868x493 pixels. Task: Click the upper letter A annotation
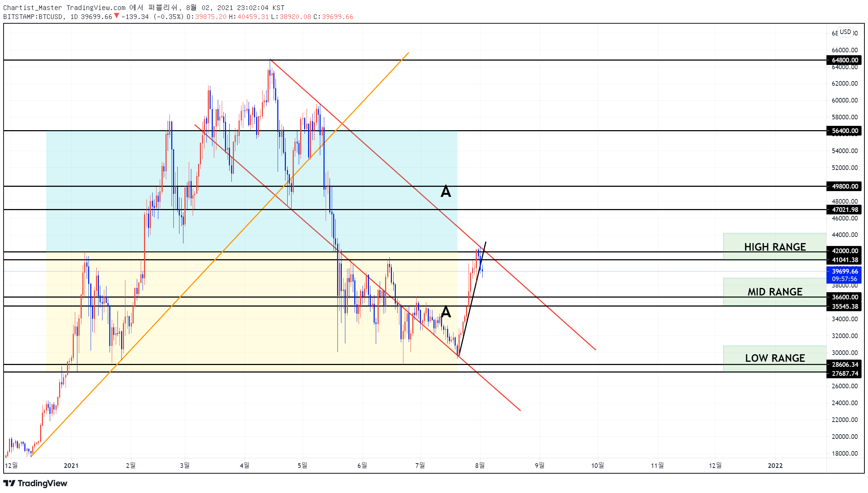coord(446,191)
